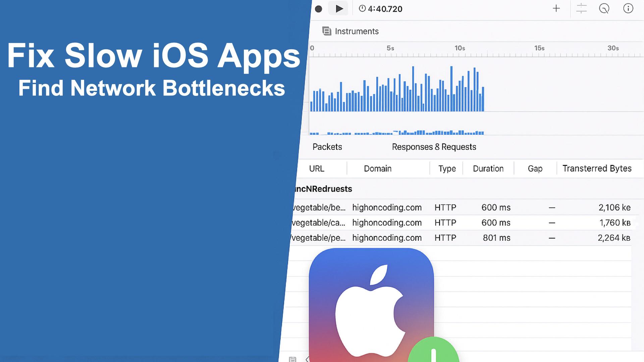644x362 pixels.
Task: Click the Instruments label text
Action: point(357,31)
